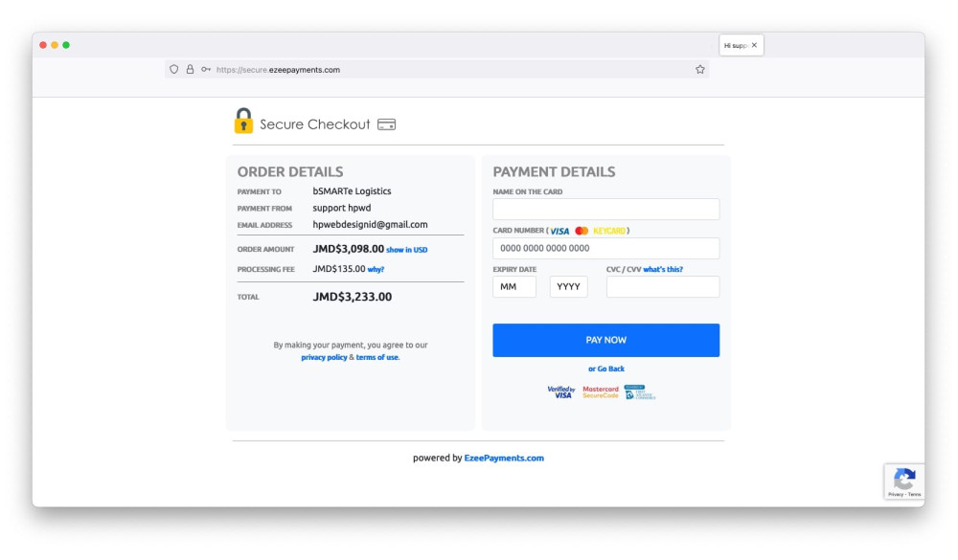Click the padlock site security icon
Screen dimensions: 958x560
tap(190, 69)
